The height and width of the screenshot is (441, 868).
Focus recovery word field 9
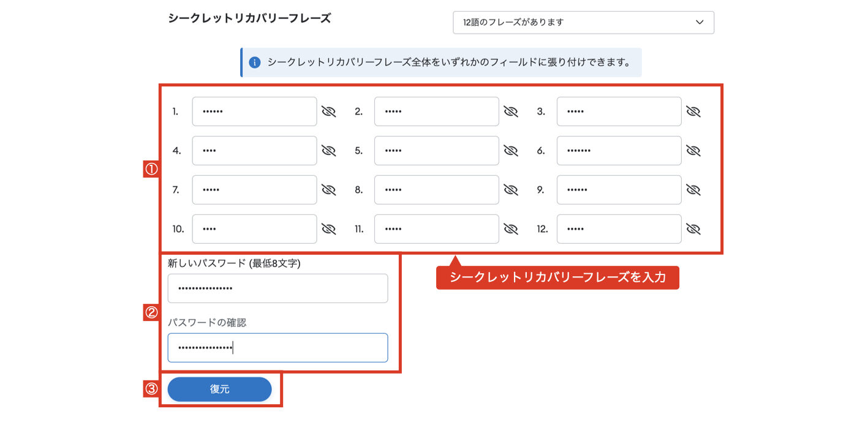[619, 190]
